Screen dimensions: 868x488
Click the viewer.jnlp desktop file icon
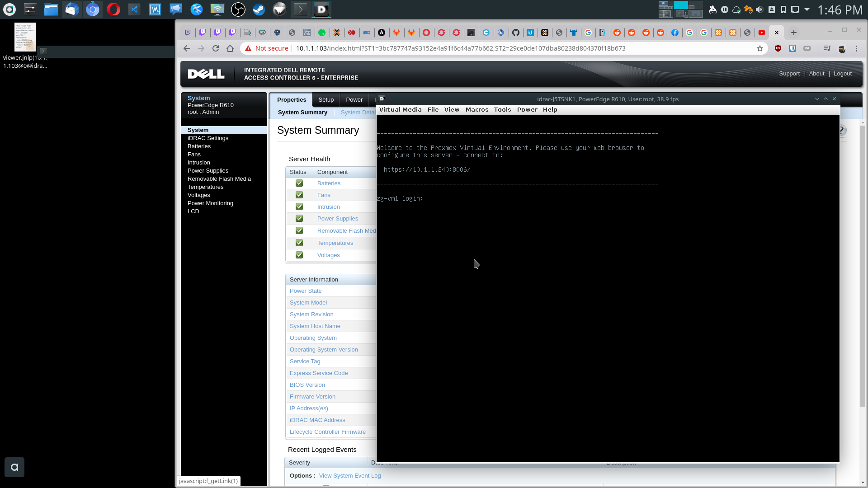pos(25,37)
